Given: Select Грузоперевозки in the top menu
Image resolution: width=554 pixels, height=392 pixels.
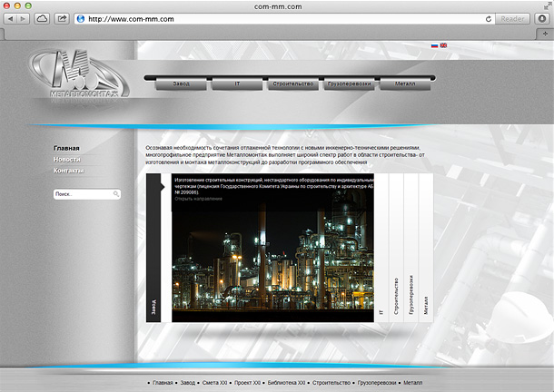Looking at the screenshot, I should point(349,84).
